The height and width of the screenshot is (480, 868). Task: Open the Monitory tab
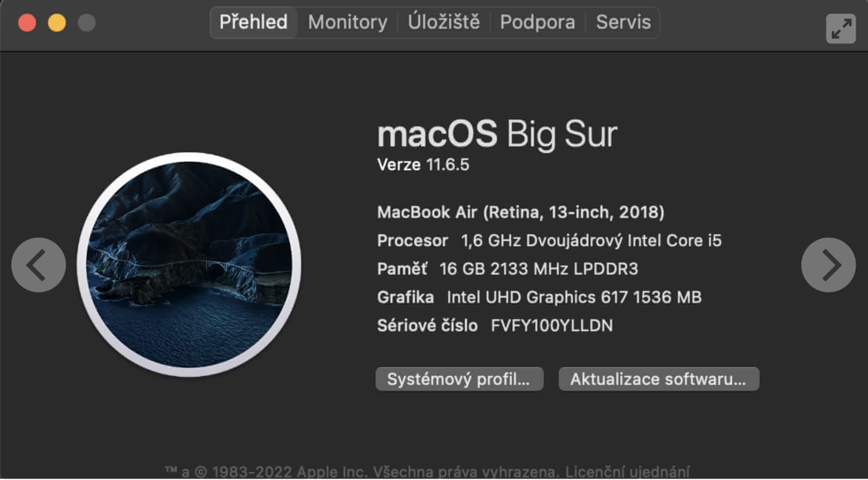pos(347,22)
